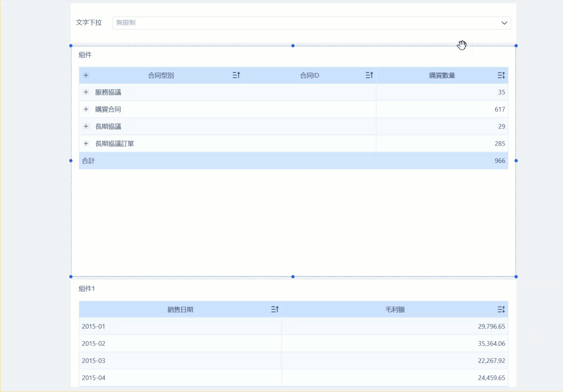The height and width of the screenshot is (392, 563).
Task: Expand the 長期協議 row
Action: [86, 126]
